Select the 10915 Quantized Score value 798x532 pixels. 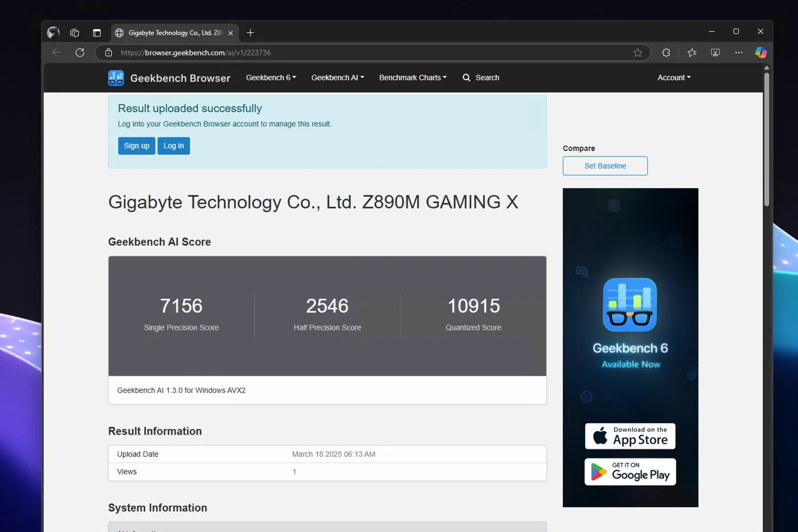[473, 306]
